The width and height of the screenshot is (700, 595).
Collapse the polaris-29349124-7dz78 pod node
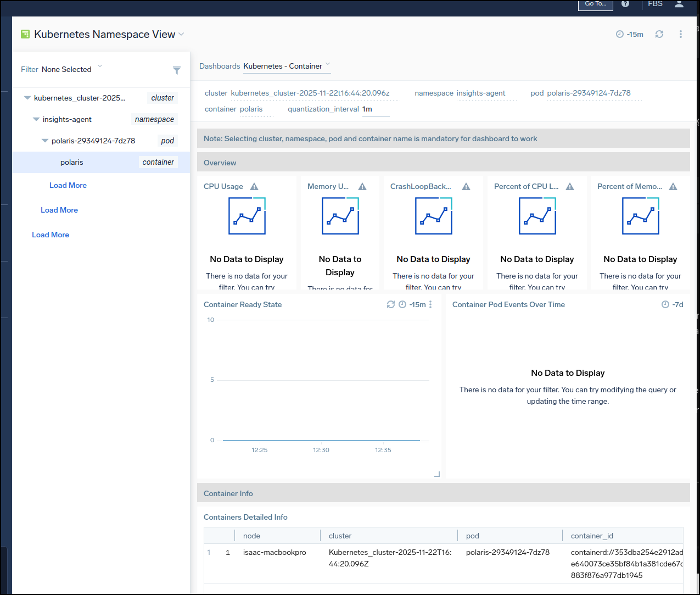(45, 141)
